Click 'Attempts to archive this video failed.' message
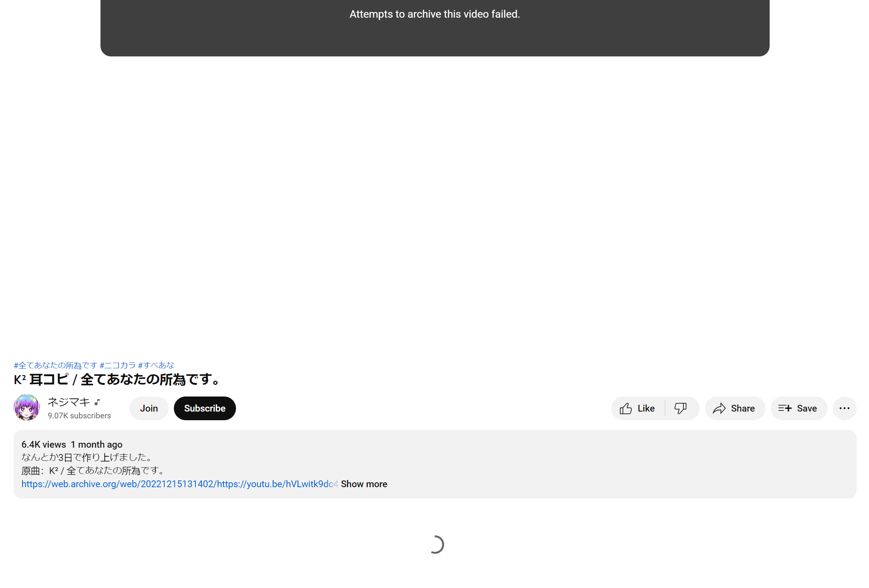The image size is (869, 588). [435, 14]
